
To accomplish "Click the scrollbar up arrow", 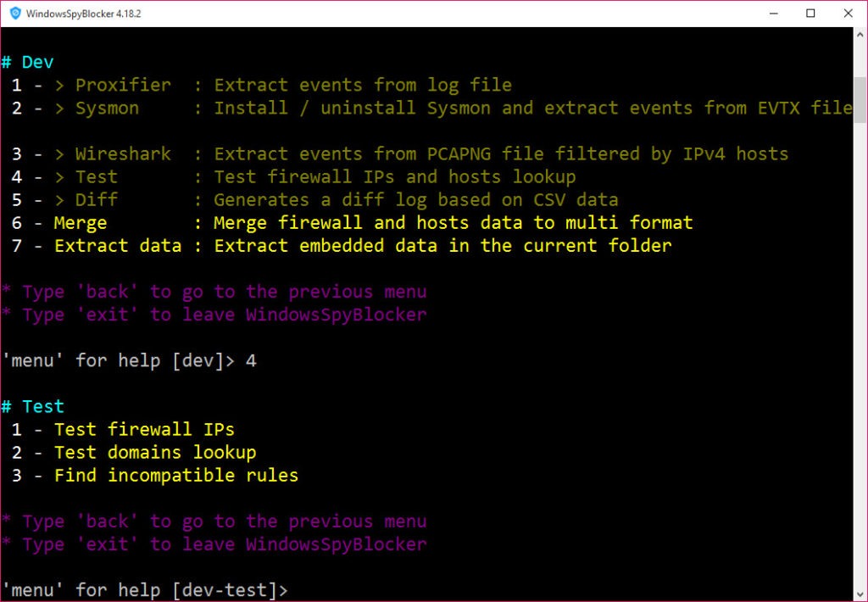I will pos(860,34).
